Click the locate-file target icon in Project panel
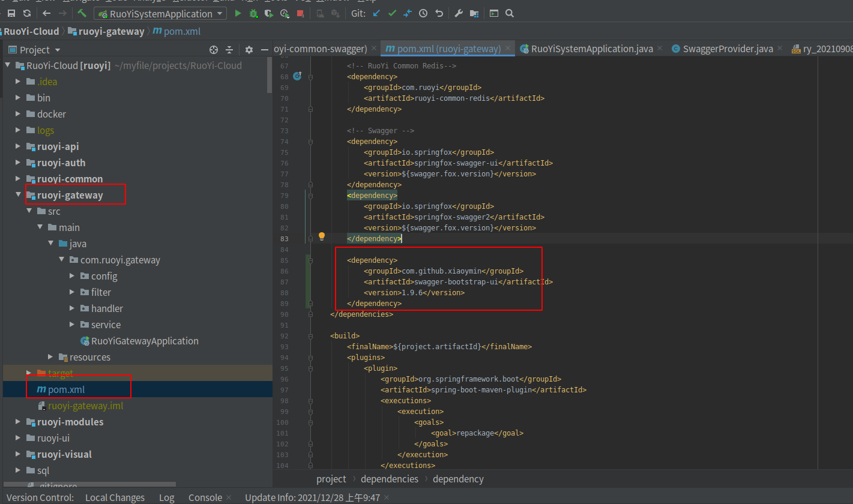The image size is (853, 504). click(214, 50)
